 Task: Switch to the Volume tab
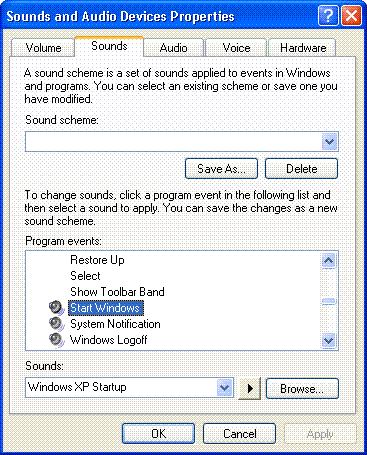[x=43, y=48]
